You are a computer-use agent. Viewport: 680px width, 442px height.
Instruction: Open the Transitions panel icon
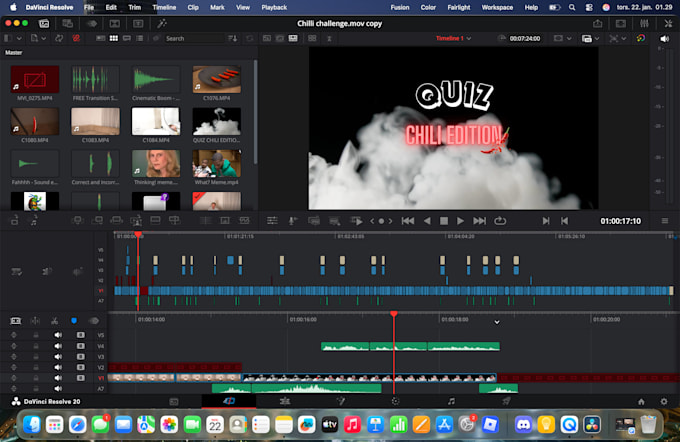pos(114,24)
